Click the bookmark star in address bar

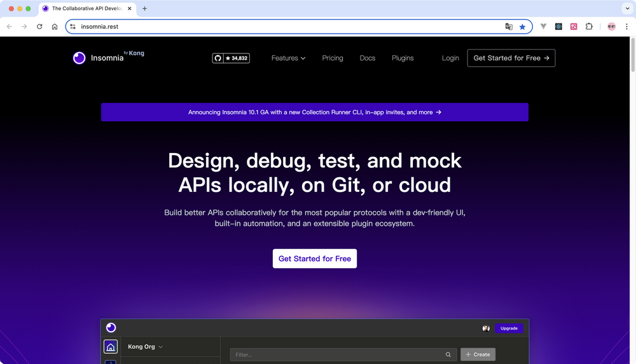(x=522, y=27)
